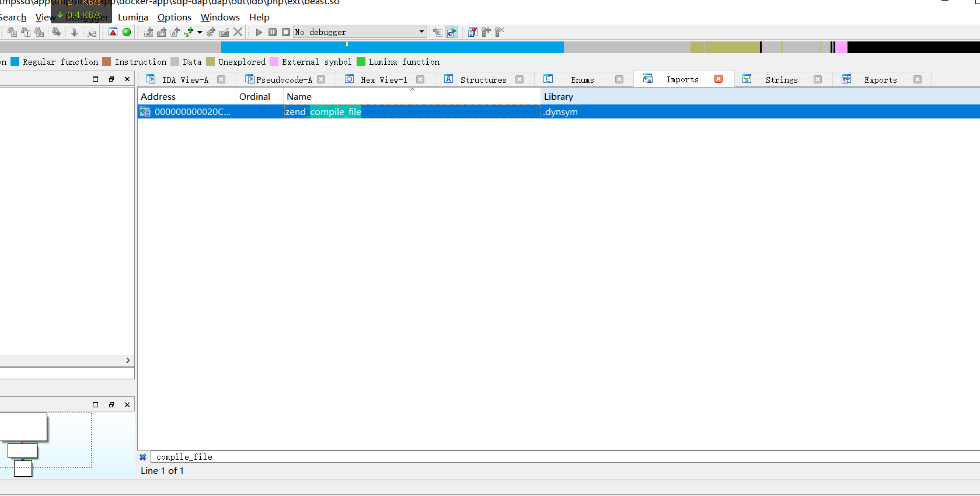Click the search byte sequence icon
This screenshot has width=980, height=496.
pos(39,32)
